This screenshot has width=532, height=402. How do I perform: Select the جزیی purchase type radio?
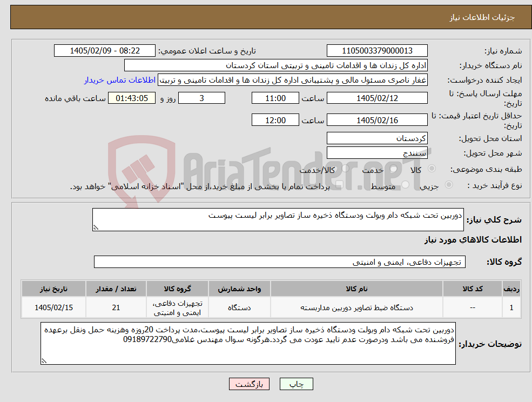[x=448, y=185]
